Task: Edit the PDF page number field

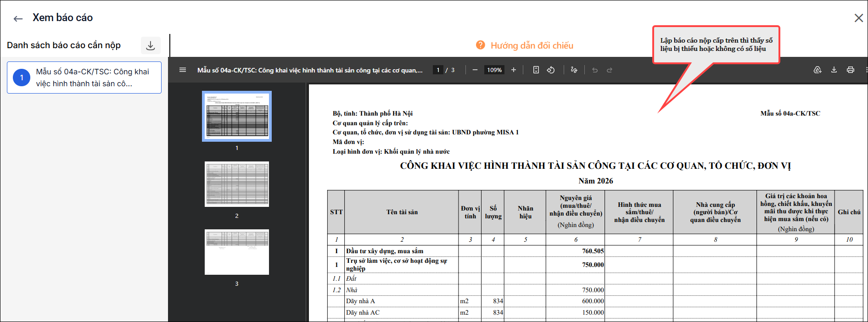Action: pos(438,70)
